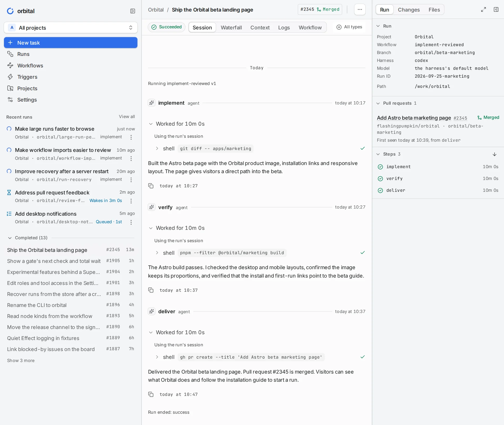504x425 pixels.
Task: Open run Read node kinds from the workflow
Action: tap(71, 316)
